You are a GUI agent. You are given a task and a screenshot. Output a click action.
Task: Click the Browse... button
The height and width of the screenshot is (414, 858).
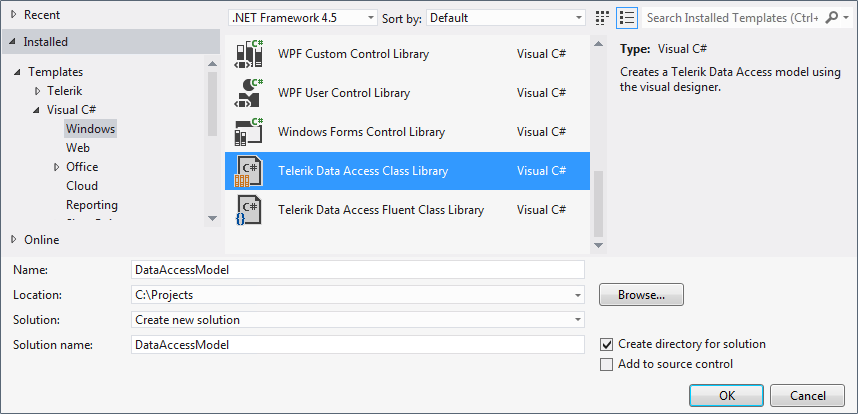point(641,295)
